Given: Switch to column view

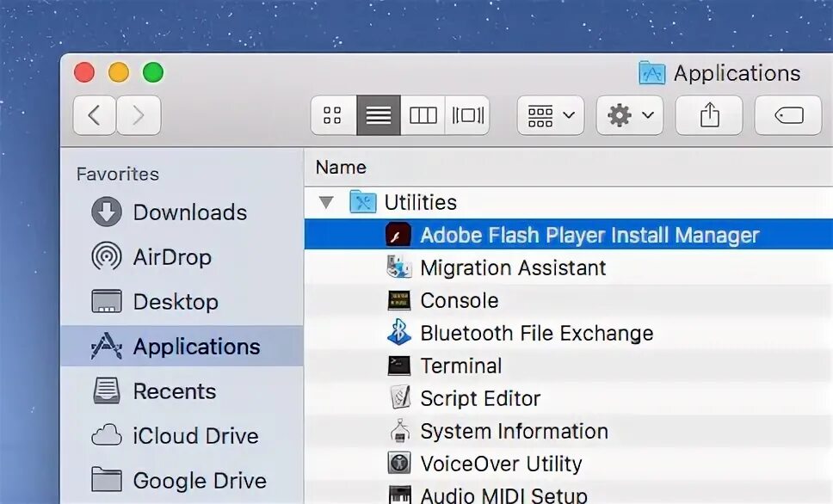Looking at the screenshot, I should 423,115.
